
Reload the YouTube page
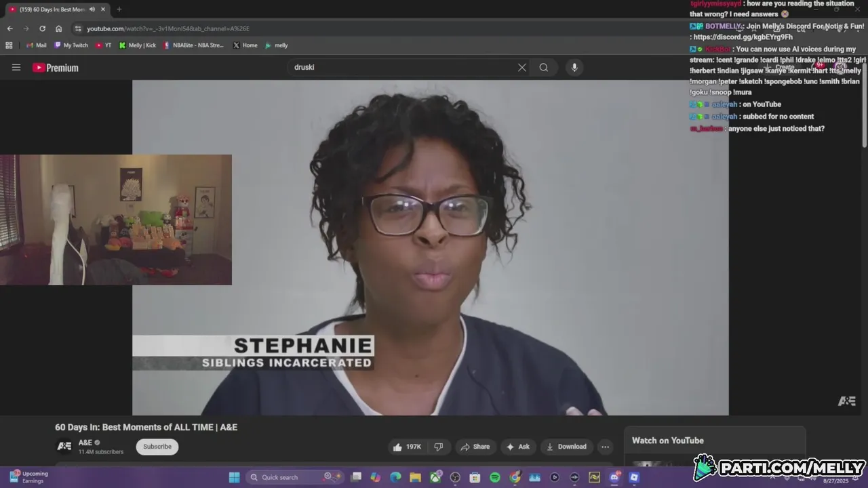42,28
